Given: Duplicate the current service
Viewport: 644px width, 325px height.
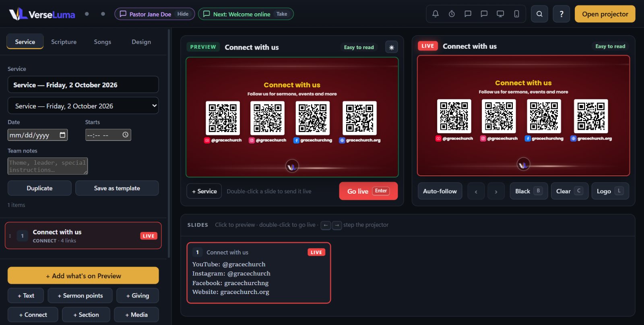Looking at the screenshot, I should click(x=39, y=188).
